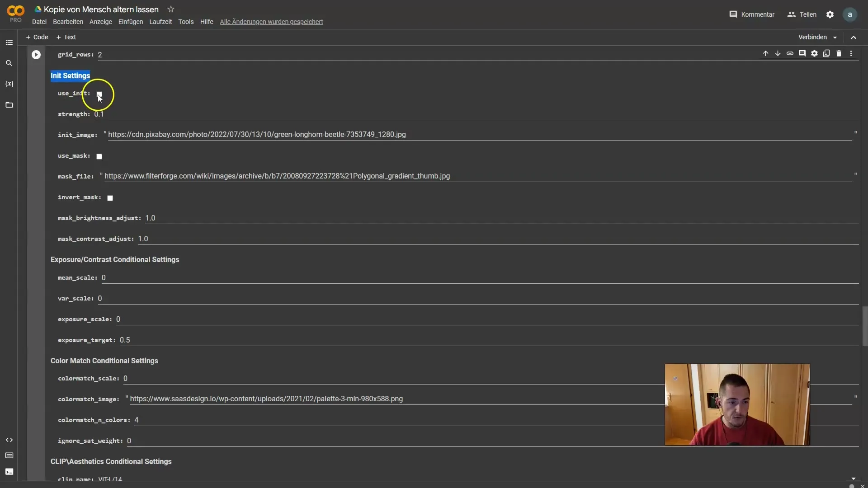This screenshot has height=488, width=868.
Task: Move cell up with arrow icon
Action: 765,53
